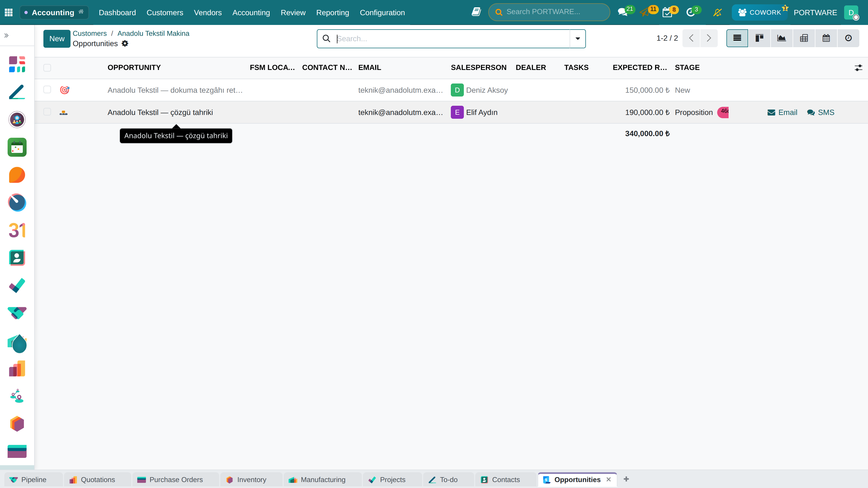The width and height of the screenshot is (868, 488).
Task: Go to previous page of records
Action: [x=691, y=38]
